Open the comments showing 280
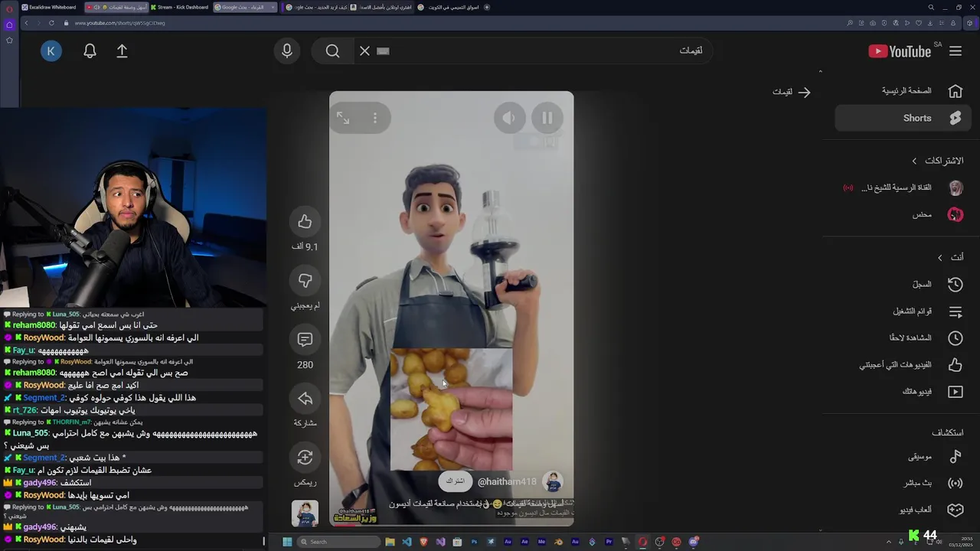Screen dimensions: 980x551 pos(305,340)
